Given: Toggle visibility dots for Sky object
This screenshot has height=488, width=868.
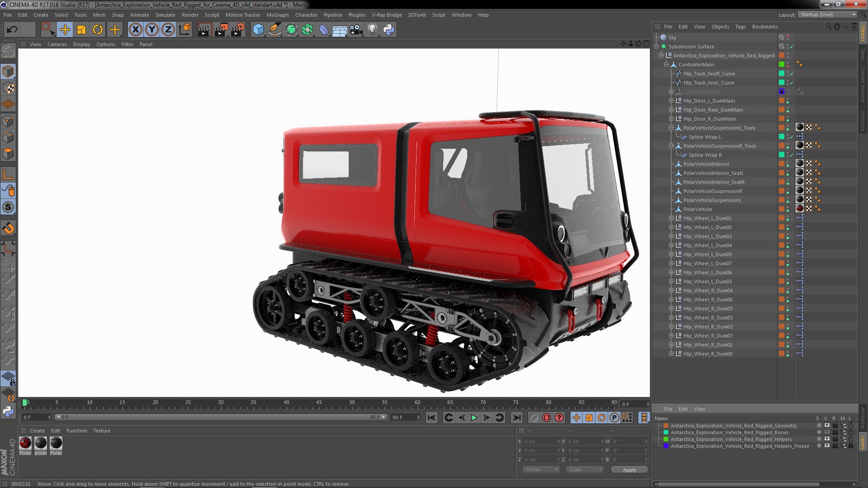Looking at the screenshot, I should coord(788,38).
